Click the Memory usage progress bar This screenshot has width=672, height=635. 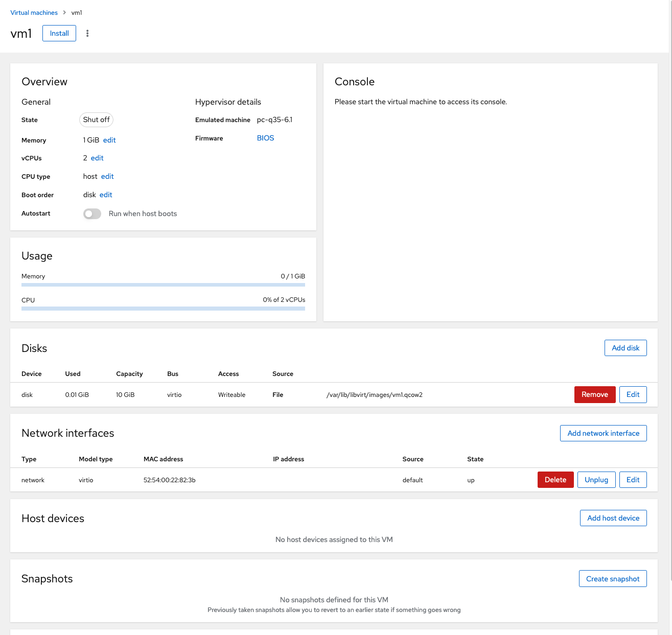click(x=163, y=285)
